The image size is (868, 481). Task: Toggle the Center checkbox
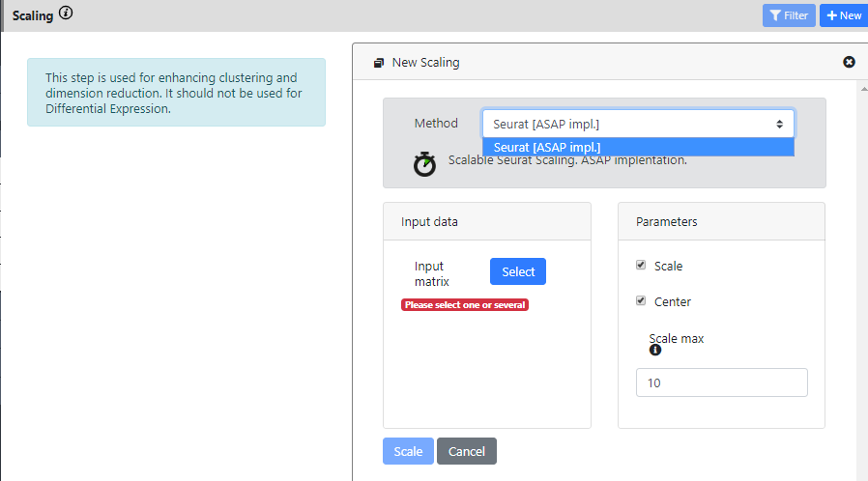pos(641,300)
